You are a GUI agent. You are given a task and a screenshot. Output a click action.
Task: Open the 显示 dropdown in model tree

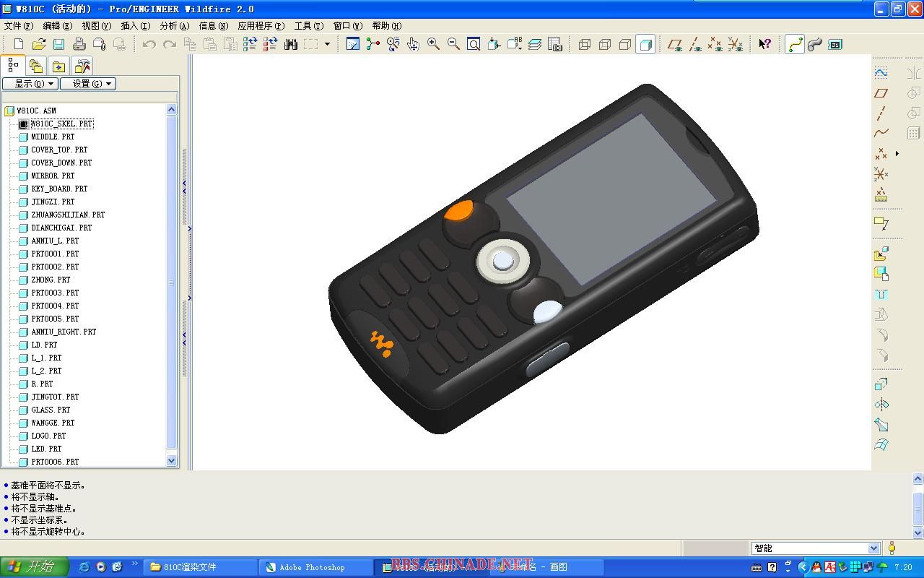(30, 84)
